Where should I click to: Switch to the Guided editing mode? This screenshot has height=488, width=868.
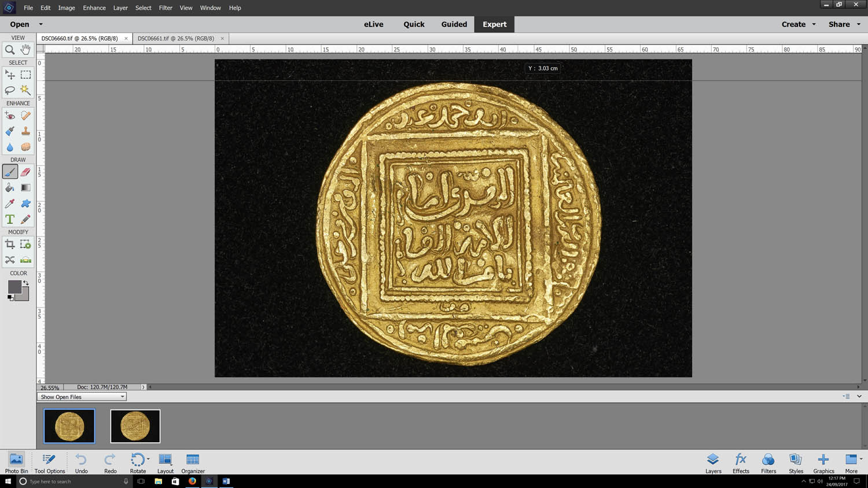(454, 24)
